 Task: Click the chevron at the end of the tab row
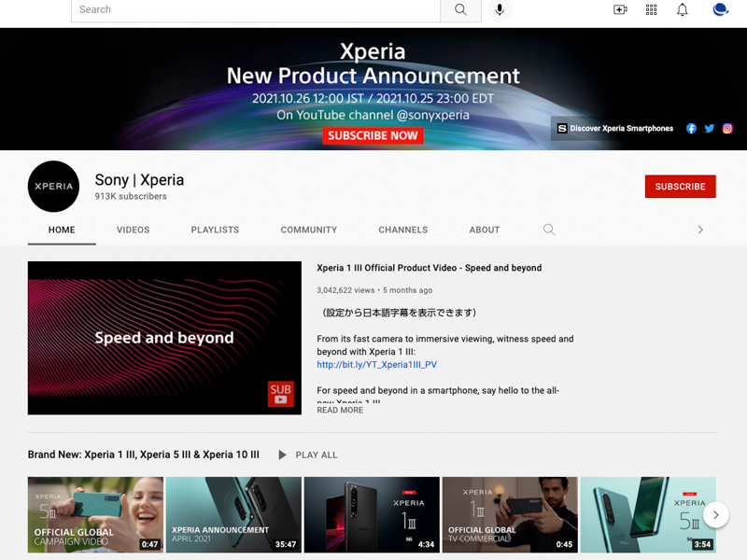700,229
